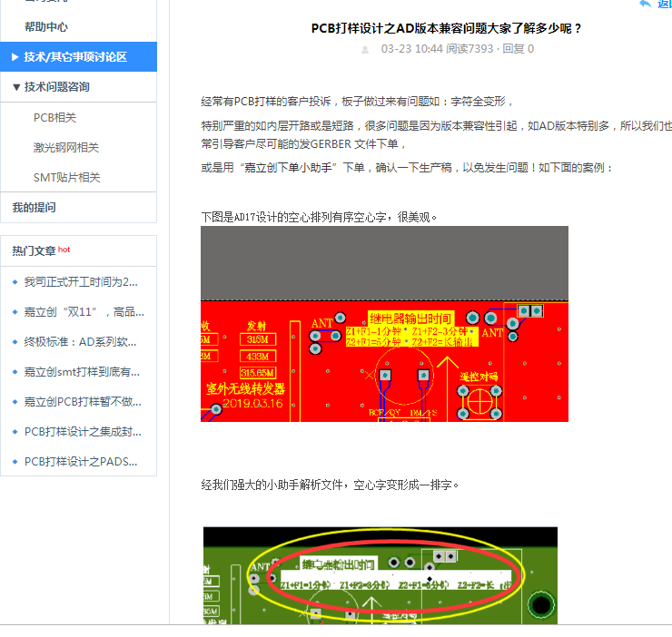Open the SMT贴片相关 subcategory
This screenshot has height=637, width=672.
[66, 177]
